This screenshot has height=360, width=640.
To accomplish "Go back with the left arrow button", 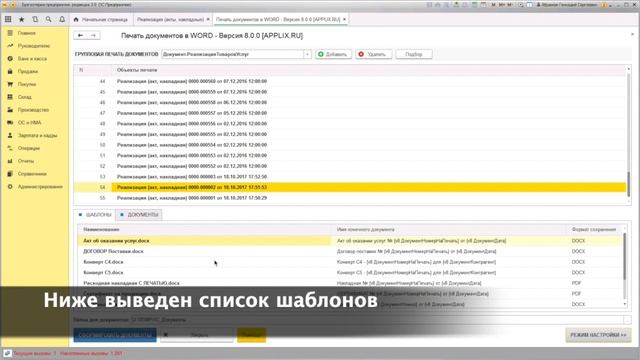I will click(x=80, y=36).
